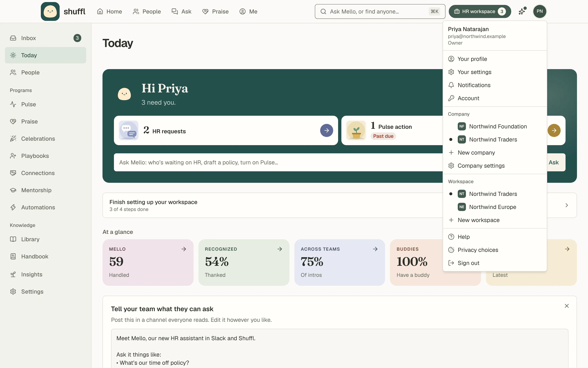Open the Across Teams card arrow
The height and width of the screenshot is (368, 588).
point(375,249)
